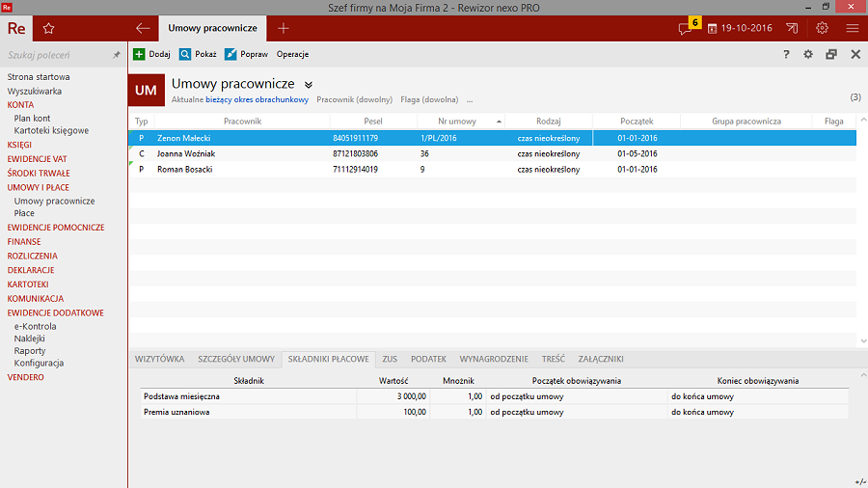The image size is (868, 488).
Task: Click the back arrow icon
Action: click(x=143, y=29)
